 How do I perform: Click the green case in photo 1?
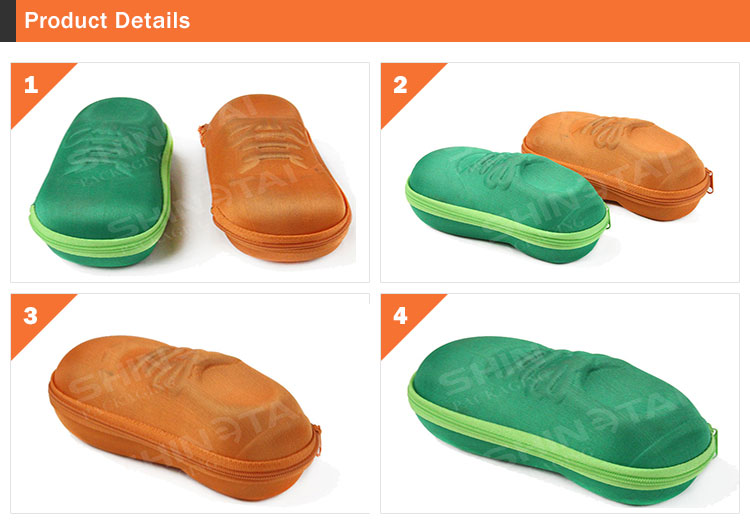point(101,182)
